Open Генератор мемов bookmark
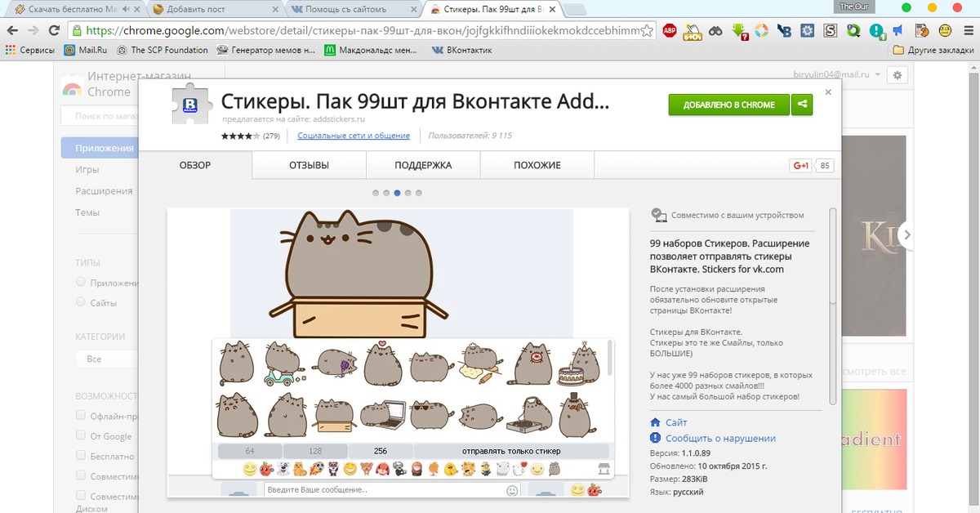Screen dimensions: 980x513 pos(265,49)
